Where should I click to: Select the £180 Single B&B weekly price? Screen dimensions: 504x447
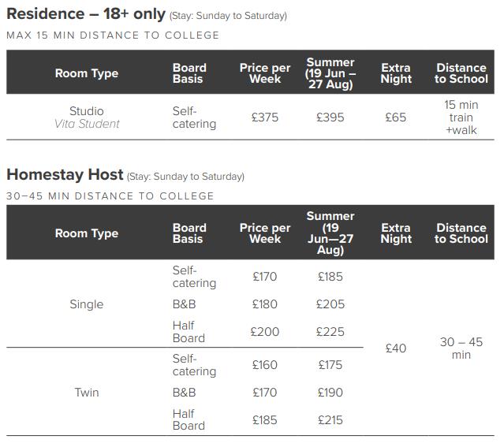[x=265, y=304]
